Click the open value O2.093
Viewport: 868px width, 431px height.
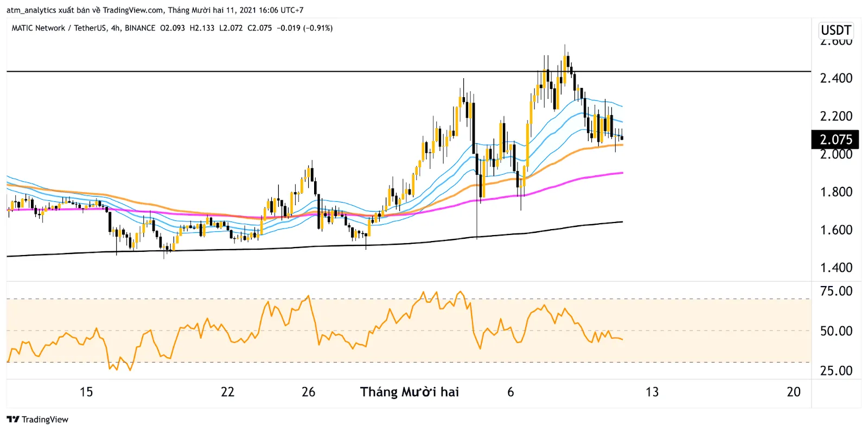[x=173, y=28]
